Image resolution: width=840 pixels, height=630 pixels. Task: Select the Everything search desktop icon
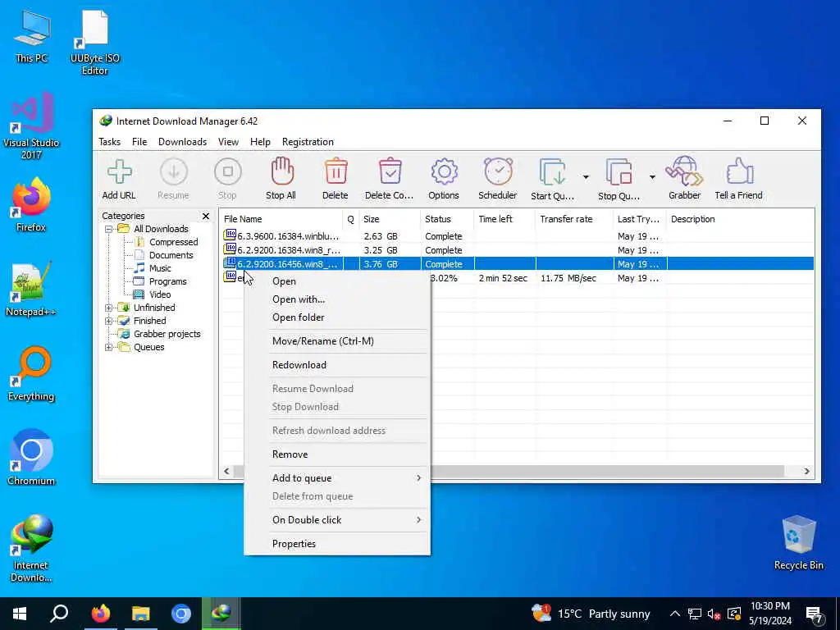[x=31, y=374]
